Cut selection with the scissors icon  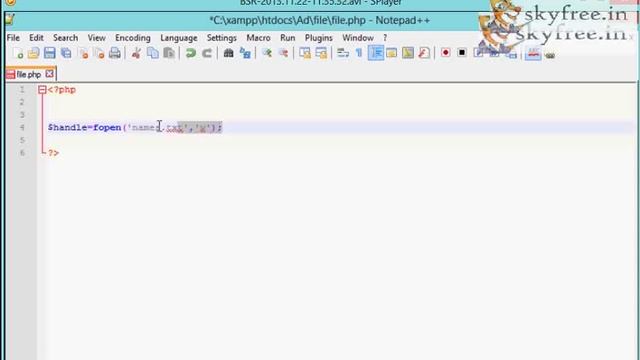pyautogui.click(x=136, y=53)
